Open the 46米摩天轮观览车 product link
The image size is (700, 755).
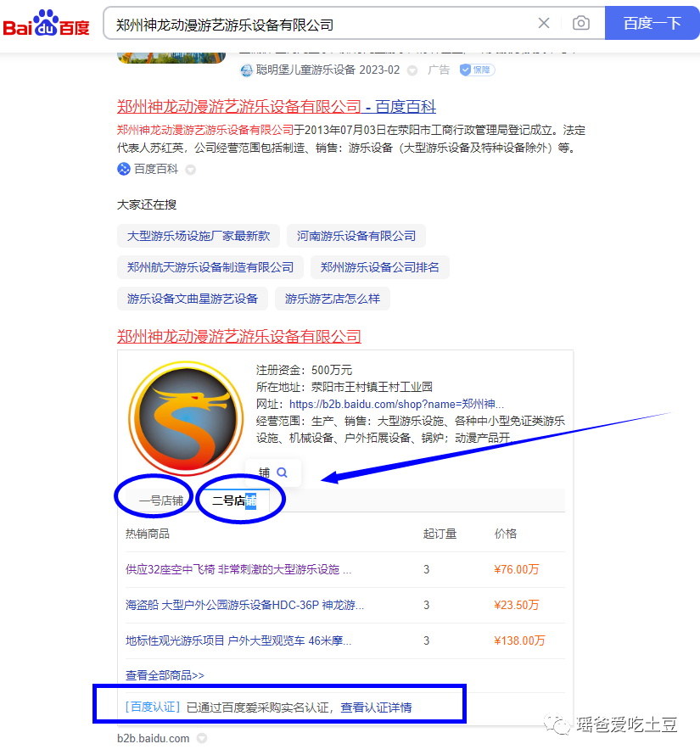click(238, 640)
